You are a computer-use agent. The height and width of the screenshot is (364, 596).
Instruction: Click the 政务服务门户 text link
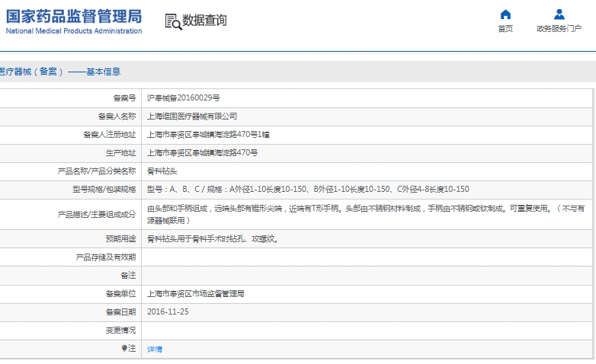click(559, 29)
